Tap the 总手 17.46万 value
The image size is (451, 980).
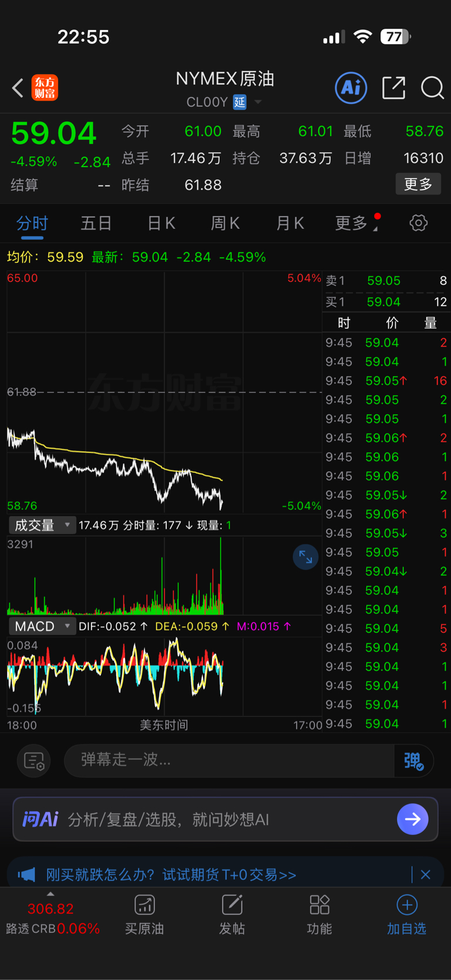tap(196, 158)
